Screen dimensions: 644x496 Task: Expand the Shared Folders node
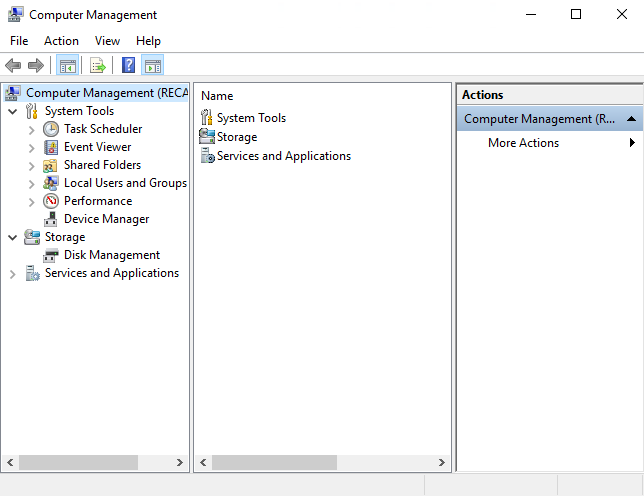click(32, 166)
